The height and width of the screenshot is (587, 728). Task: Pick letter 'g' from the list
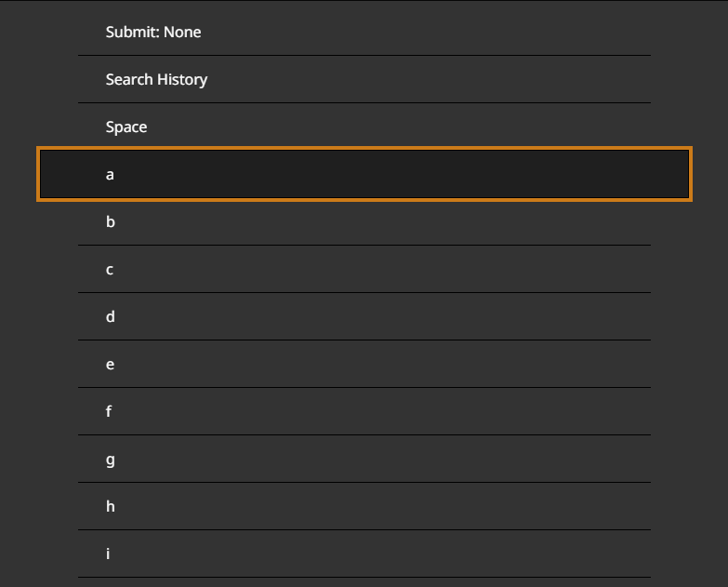click(x=363, y=460)
